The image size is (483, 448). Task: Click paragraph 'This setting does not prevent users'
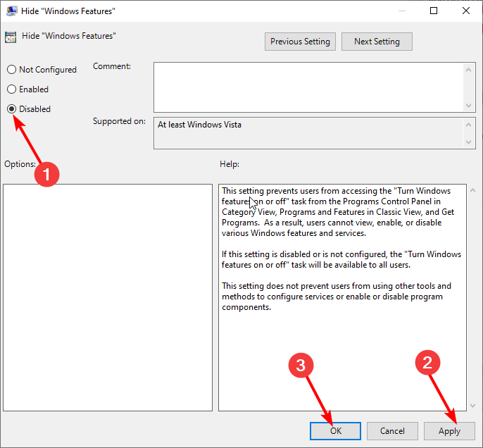(337, 297)
